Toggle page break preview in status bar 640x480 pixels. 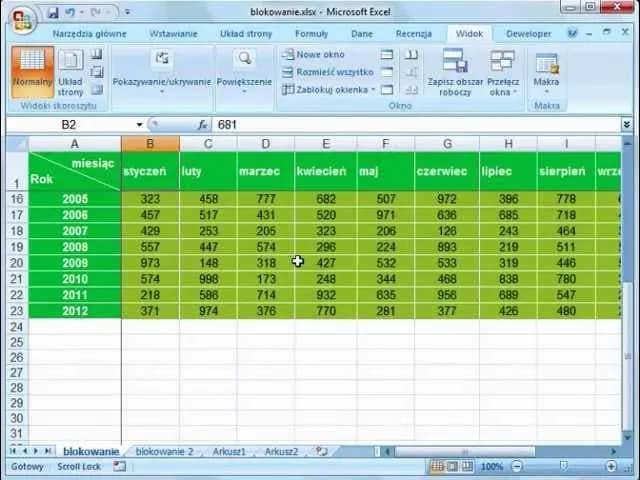(x=468, y=467)
